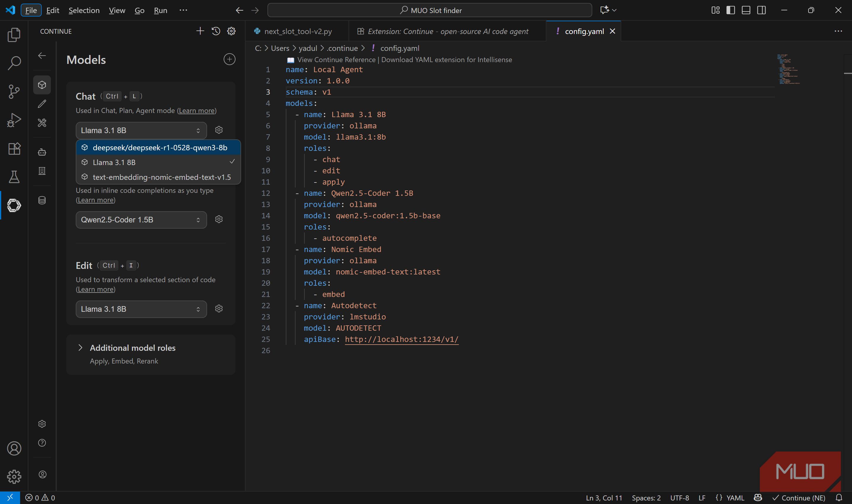Switch to Extension: Continue tab
852x504 pixels.
pos(448,31)
